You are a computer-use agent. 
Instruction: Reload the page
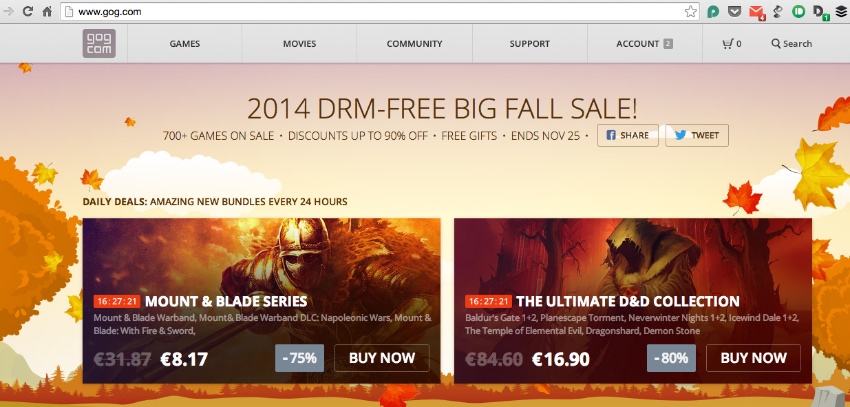28,11
